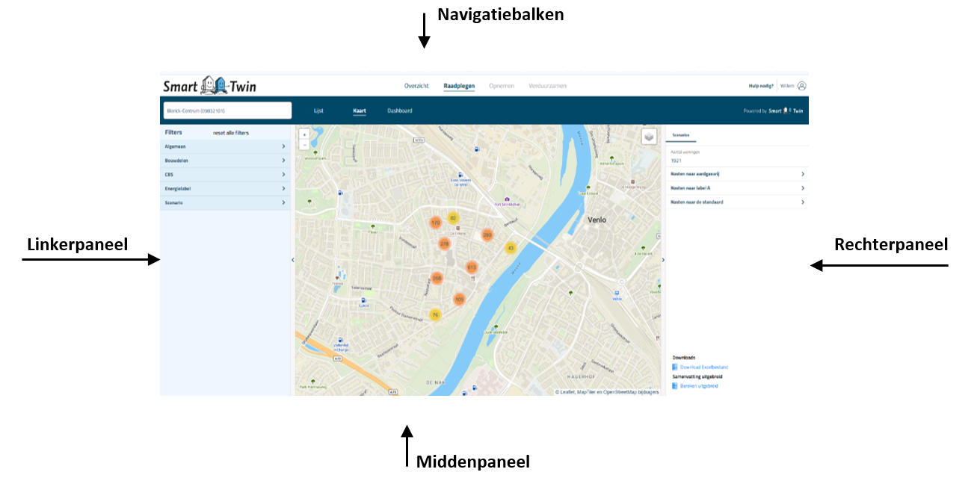Screen dimensions: 980x481
Task: Click the Fort Sint-Michiel icon on the map
Action: [506, 199]
